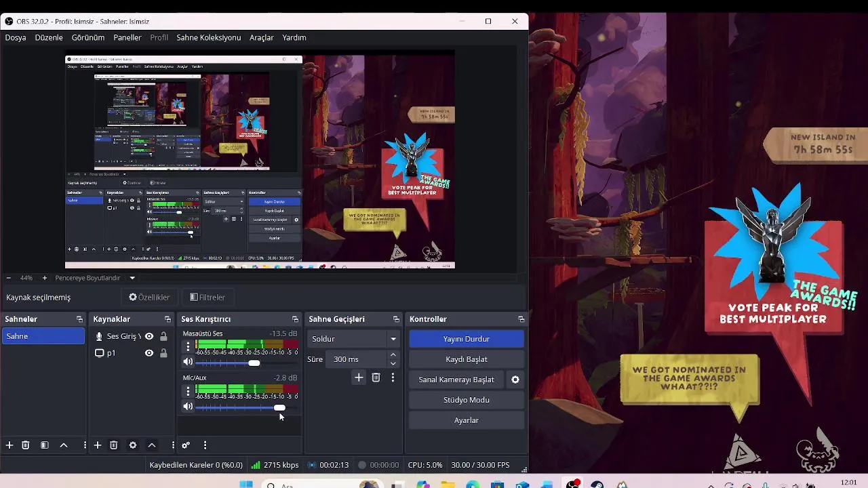Image resolution: width=868 pixels, height=488 pixels.
Task: Remove selected source with Kaynaklar trash icon
Action: tap(114, 445)
